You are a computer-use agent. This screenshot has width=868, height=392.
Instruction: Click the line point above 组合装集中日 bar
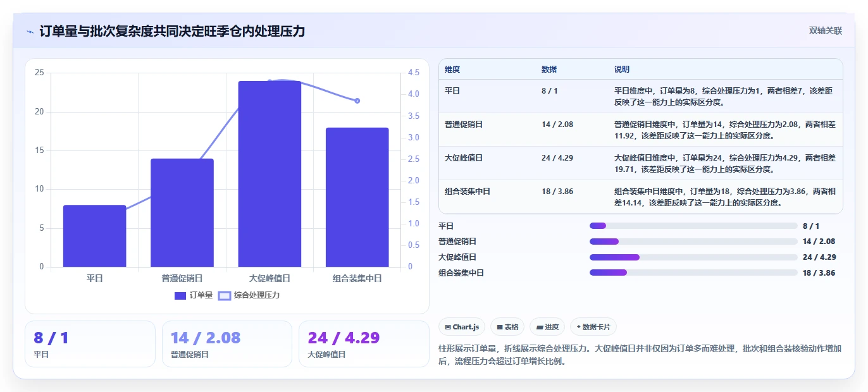[357, 101]
